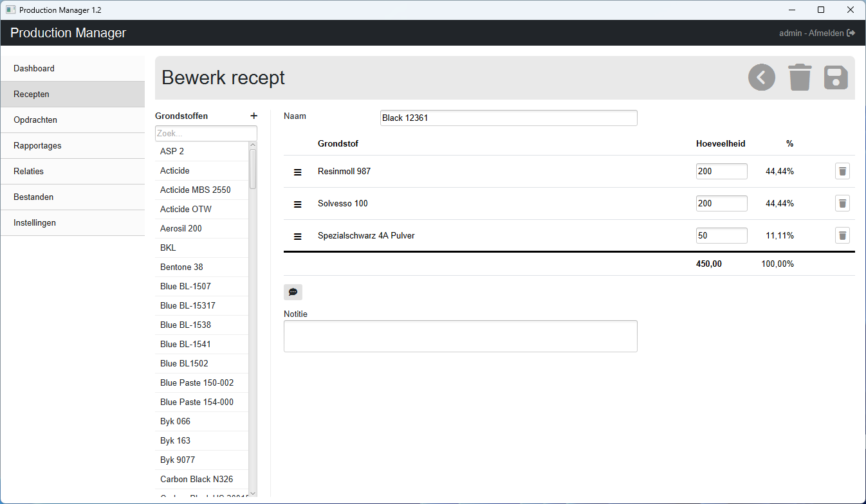The image size is (866, 504).
Task: Click the Zoek search field
Action: tap(205, 133)
